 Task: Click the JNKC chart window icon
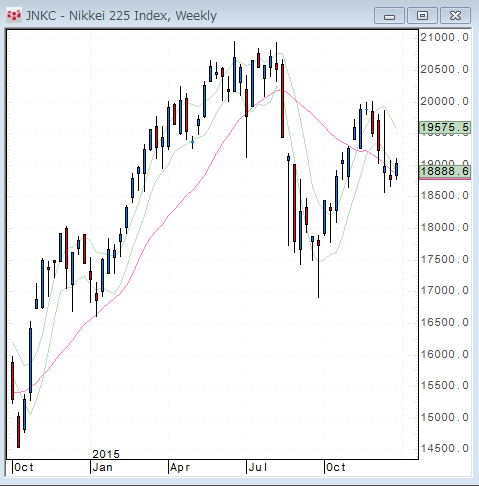(14, 15)
